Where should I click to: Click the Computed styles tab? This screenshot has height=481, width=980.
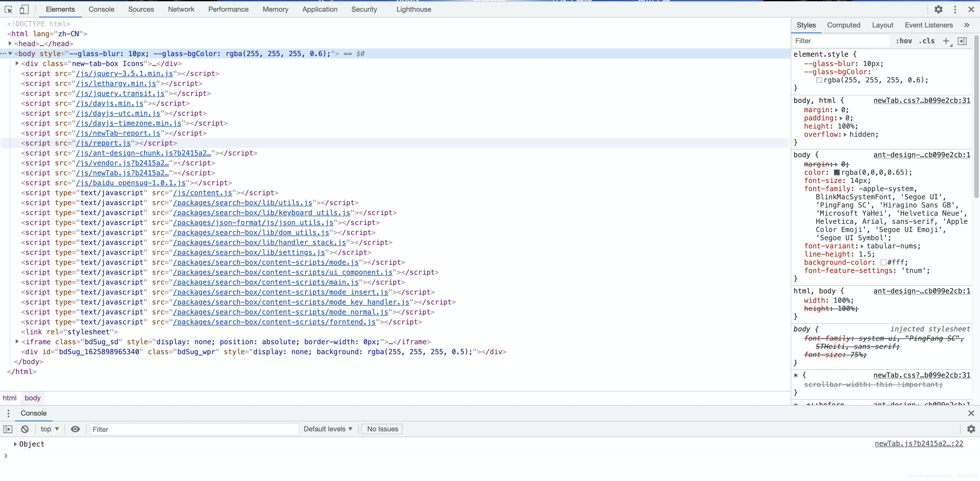point(844,25)
